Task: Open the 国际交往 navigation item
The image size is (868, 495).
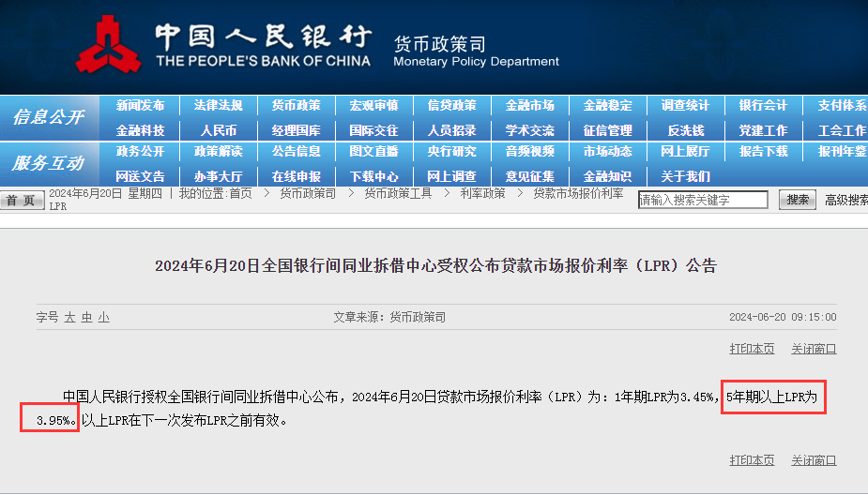Action: 374,130
